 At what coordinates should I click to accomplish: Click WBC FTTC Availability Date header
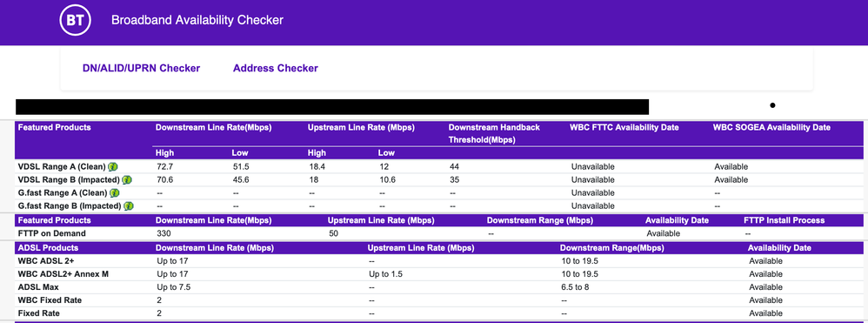click(624, 127)
